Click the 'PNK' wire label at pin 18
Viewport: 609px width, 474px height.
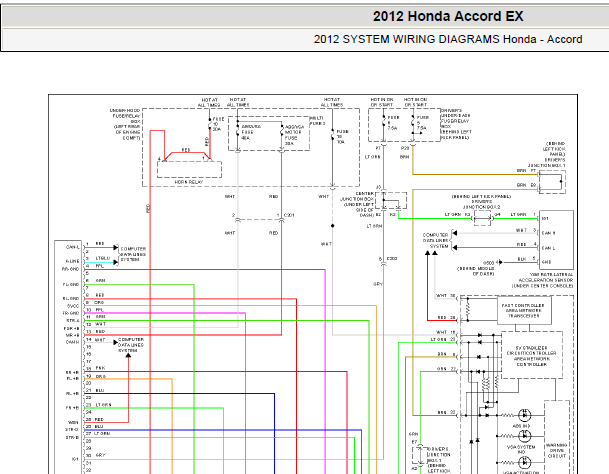tap(100, 368)
